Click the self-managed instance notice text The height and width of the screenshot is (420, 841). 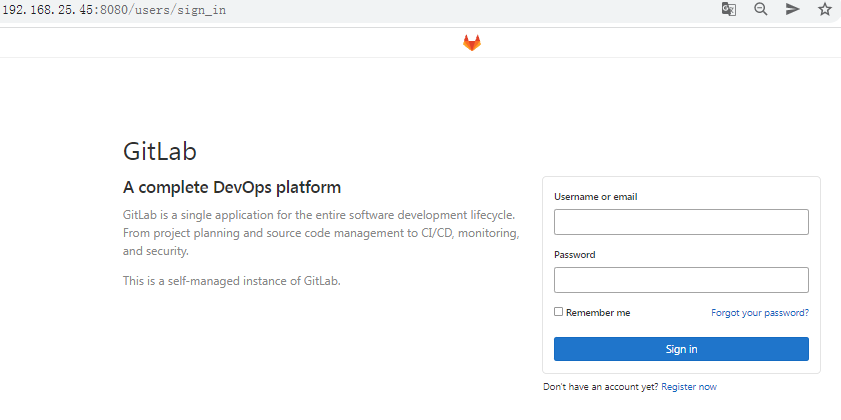tap(232, 281)
